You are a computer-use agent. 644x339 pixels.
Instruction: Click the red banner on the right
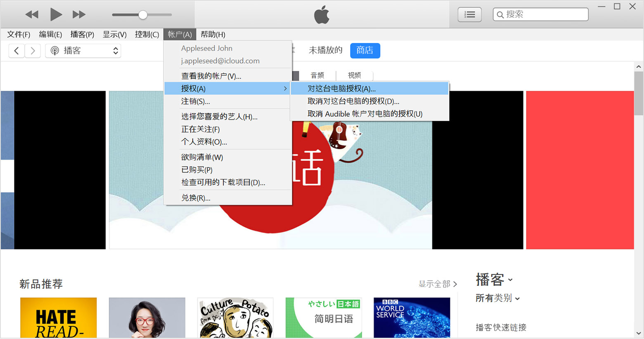coord(580,170)
